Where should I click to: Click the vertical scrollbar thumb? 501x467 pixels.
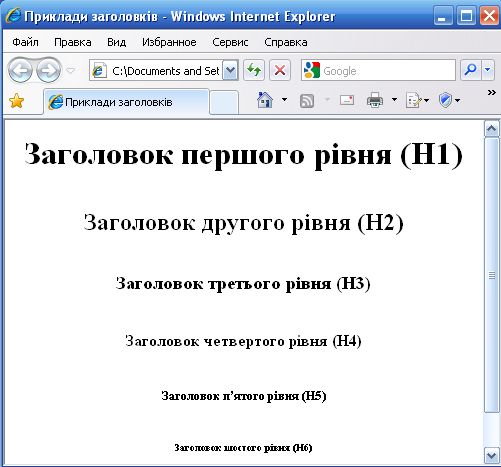click(x=492, y=275)
